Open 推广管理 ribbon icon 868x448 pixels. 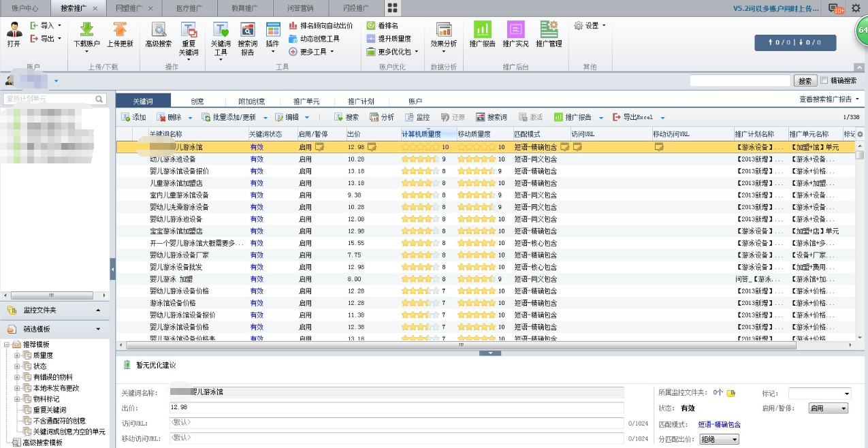point(549,30)
